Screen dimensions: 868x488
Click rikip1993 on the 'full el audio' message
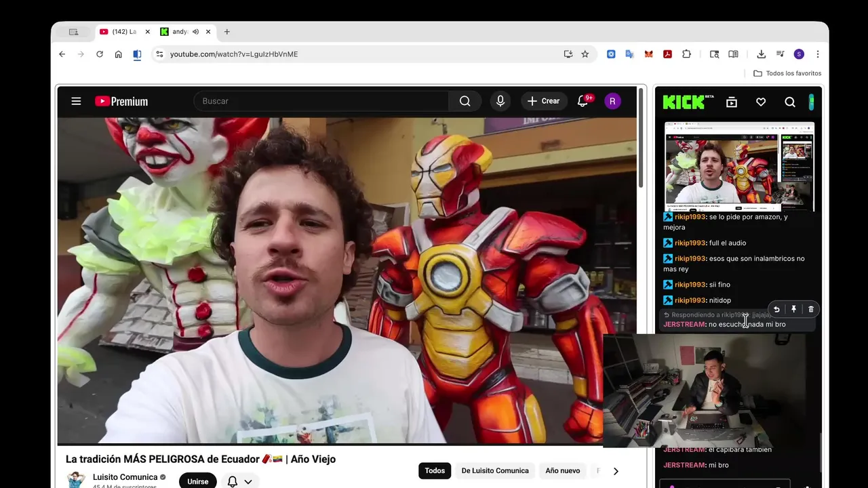pyautogui.click(x=690, y=243)
